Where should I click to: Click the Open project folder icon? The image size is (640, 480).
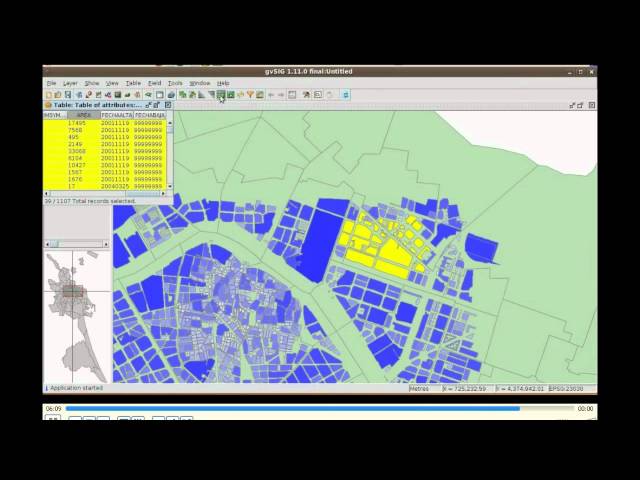click(x=58, y=95)
